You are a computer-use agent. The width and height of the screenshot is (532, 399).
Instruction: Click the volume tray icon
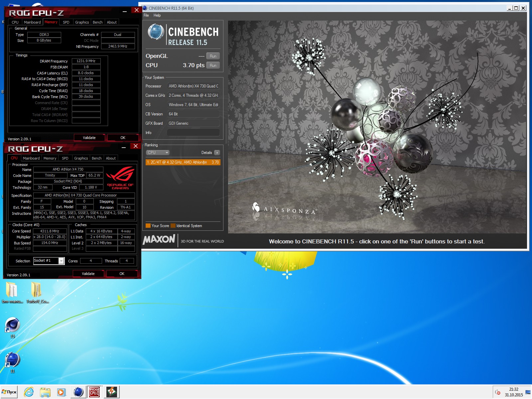pos(497,392)
